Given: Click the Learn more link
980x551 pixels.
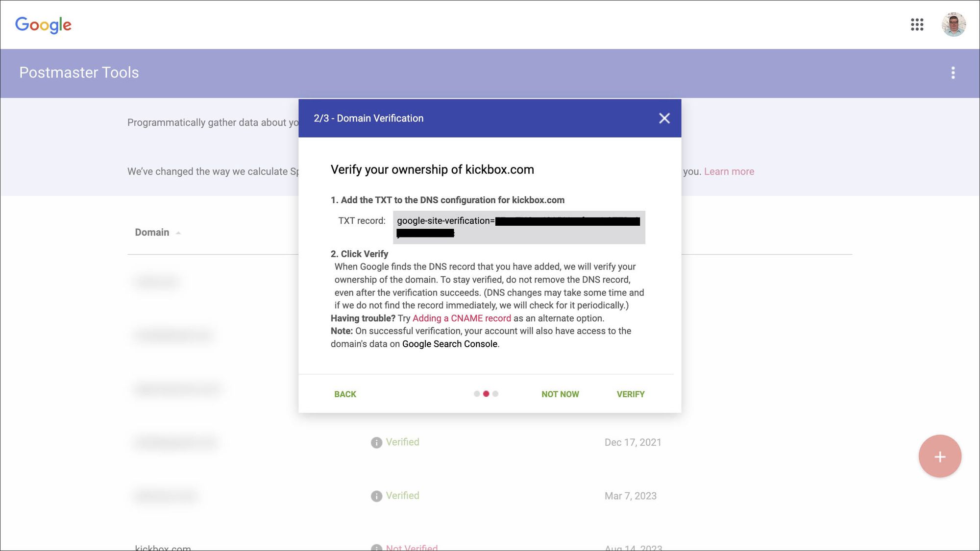Looking at the screenshot, I should click(x=729, y=172).
